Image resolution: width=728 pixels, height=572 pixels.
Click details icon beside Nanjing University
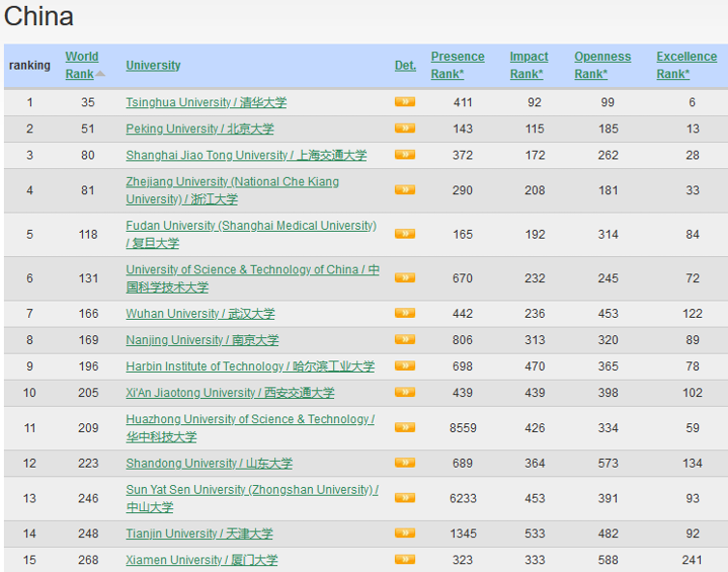[405, 340]
